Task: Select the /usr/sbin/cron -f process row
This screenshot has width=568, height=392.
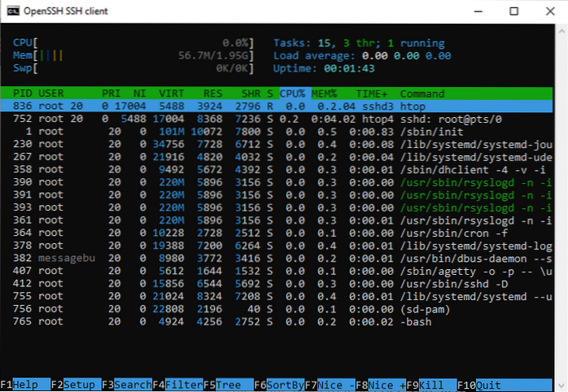Action: 244,232
